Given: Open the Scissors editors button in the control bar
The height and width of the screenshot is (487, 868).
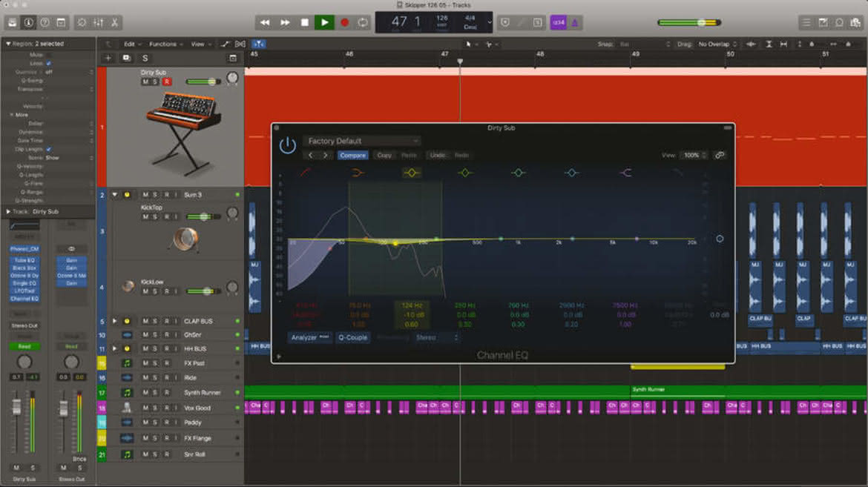Looking at the screenshot, I should 114,23.
